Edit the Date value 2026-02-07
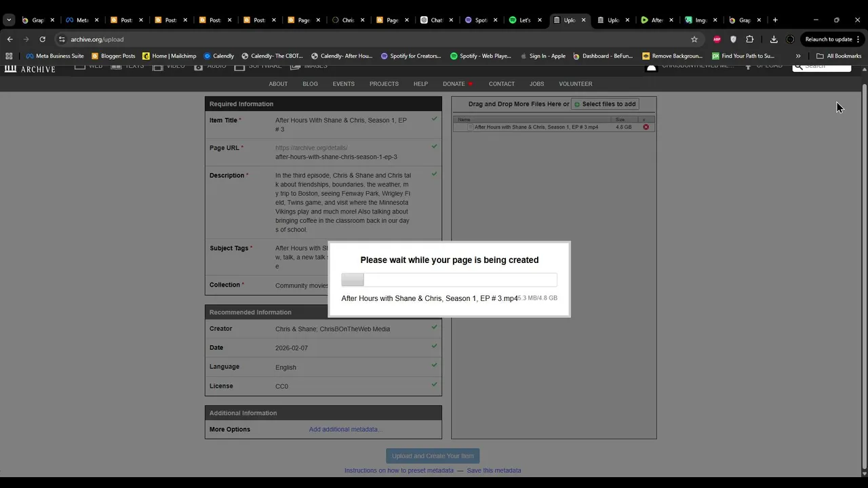The width and height of the screenshot is (868, 488). (x=292, y=348)
